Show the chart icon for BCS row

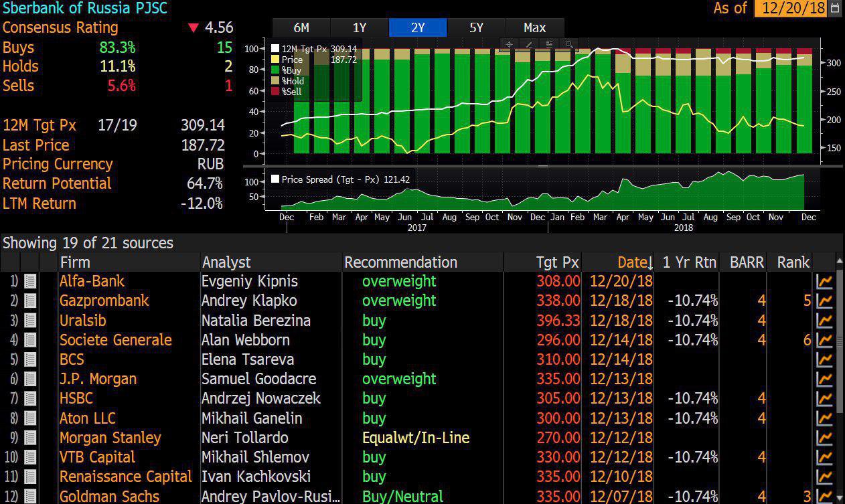click(824, 359)
